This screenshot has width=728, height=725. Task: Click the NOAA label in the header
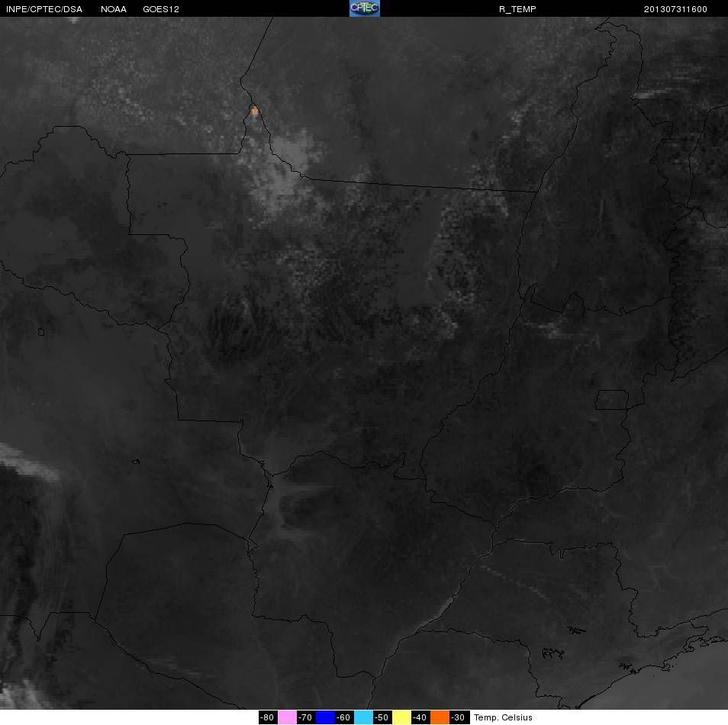click(113, 9)
